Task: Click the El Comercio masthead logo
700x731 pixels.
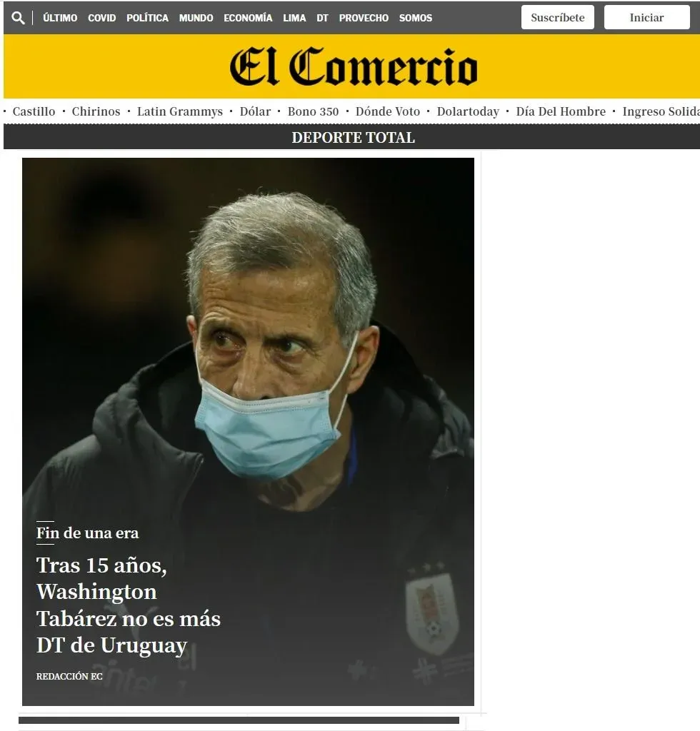Action: click(354, 66)
